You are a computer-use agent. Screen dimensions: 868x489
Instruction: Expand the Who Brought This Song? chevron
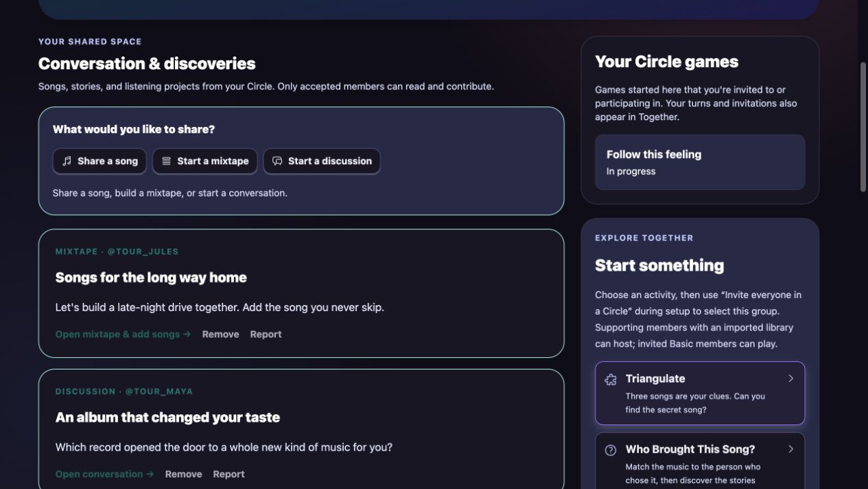[x=790, y=449]
